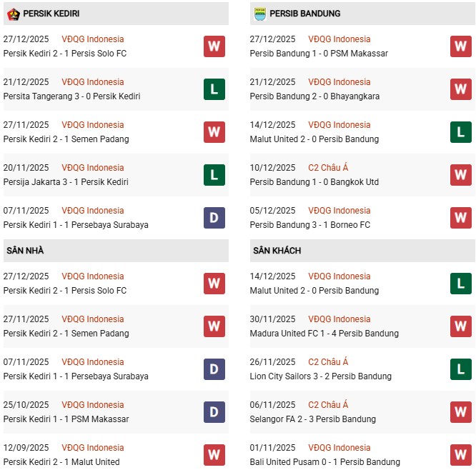Screen dimensions: 476x470
Task: Click the Persik Kediri team heading
Action: (51, 14)
